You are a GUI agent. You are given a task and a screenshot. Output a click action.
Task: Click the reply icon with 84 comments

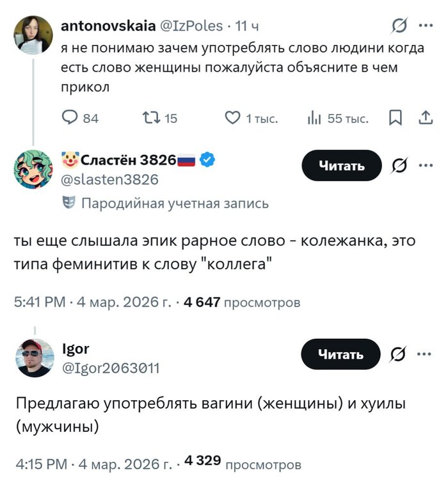[69, 118]
